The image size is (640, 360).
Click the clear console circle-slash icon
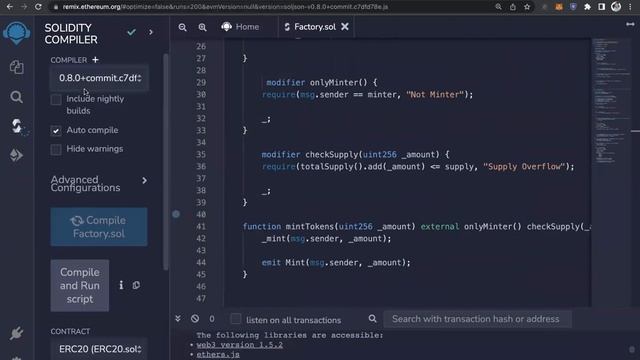(x=195, y=318)
